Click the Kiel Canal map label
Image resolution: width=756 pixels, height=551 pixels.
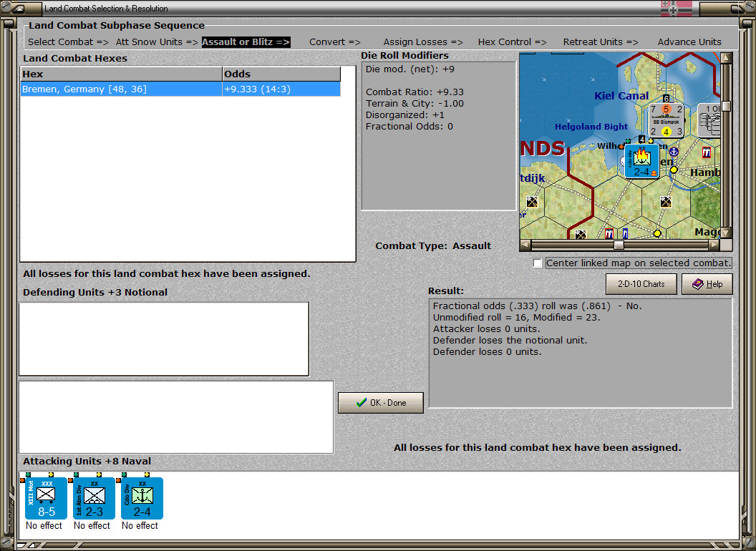(x=621, y=96)
